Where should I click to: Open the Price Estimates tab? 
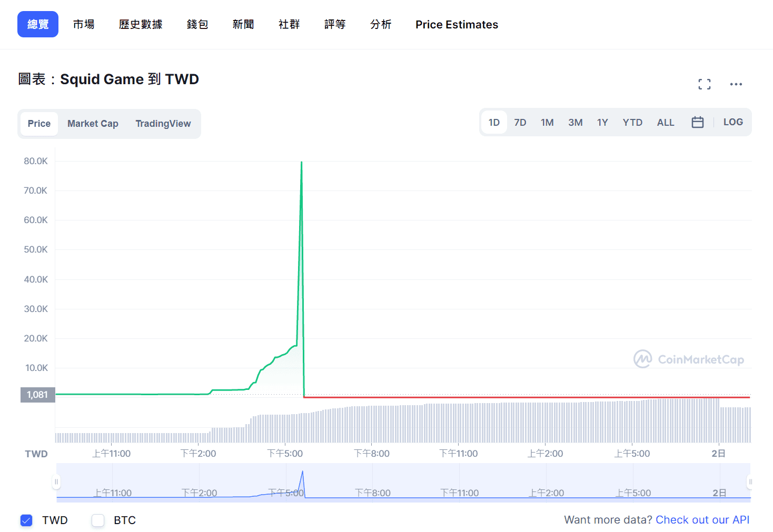[x=457, y=24]
